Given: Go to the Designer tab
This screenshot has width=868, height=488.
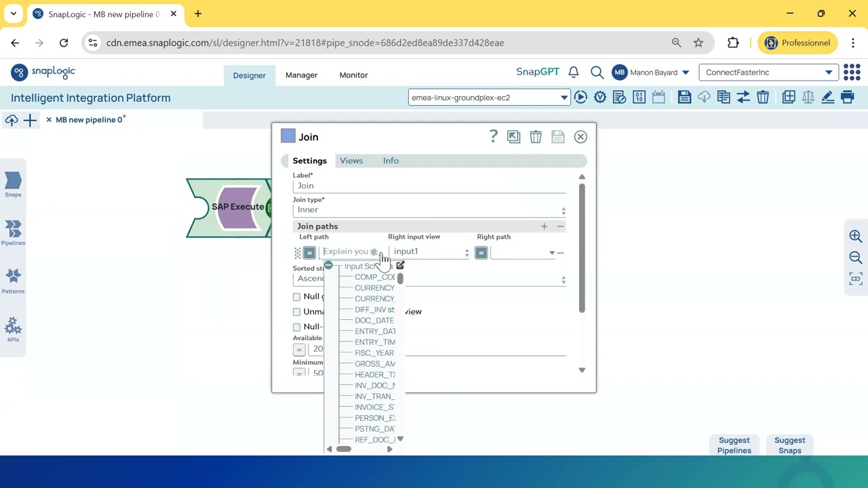Looking at the screenshot, I should tap(250, 75).
